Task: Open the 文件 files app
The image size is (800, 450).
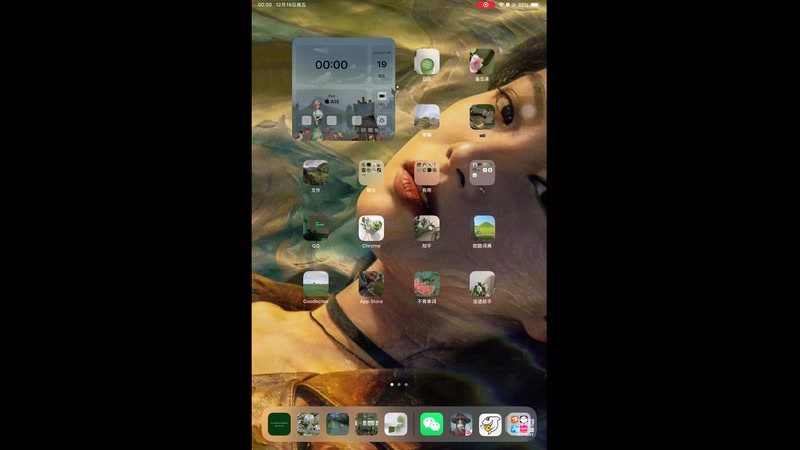Action: [315, 172]
